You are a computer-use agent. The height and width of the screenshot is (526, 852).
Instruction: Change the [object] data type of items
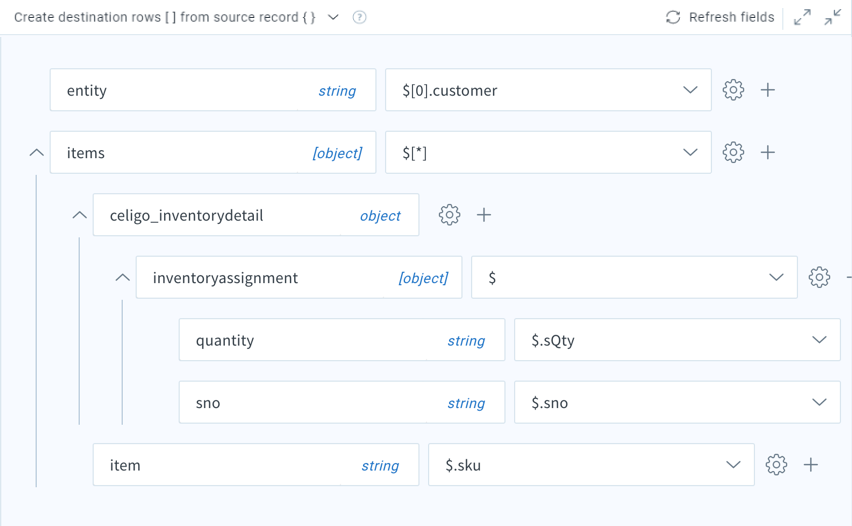click(337, 153)
